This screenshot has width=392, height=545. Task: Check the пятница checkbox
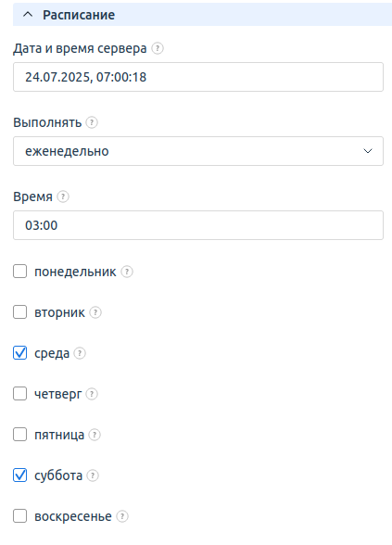(x=19, y=435)
